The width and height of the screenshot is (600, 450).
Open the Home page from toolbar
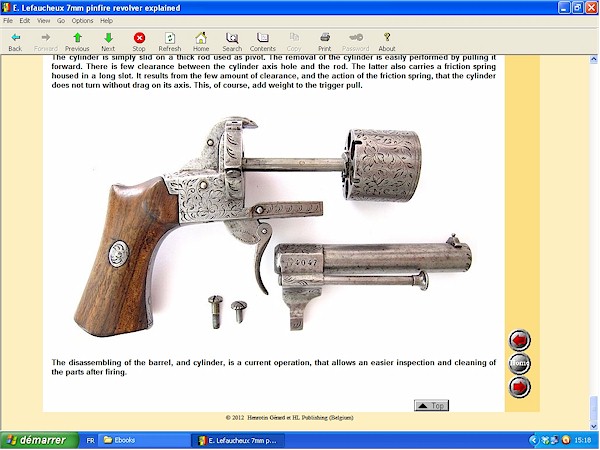tap(201, 42)
